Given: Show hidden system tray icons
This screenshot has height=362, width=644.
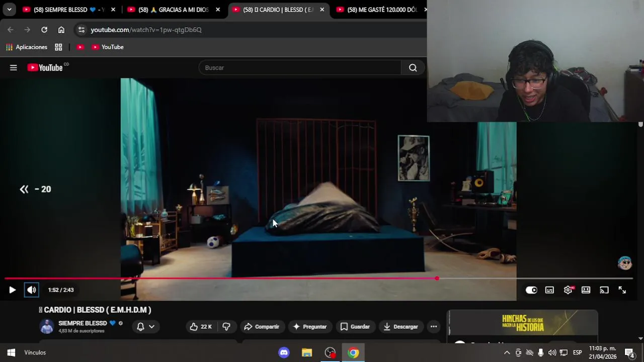Looking at the screenshot, I should (x=507, y=352).
